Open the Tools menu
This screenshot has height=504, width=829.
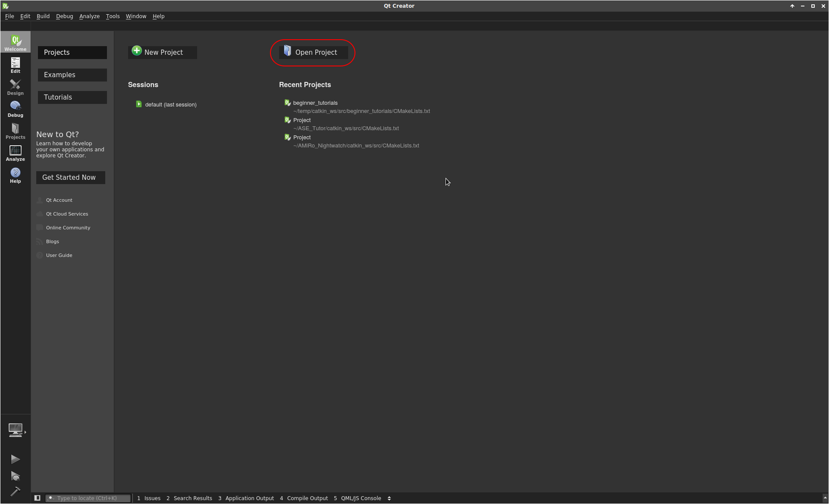[113, 16]
